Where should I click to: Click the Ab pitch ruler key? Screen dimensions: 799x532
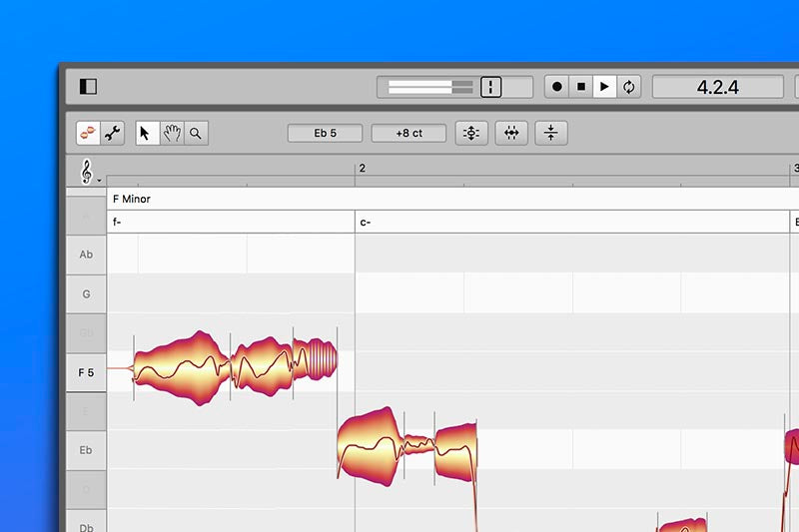pos(86,255)
